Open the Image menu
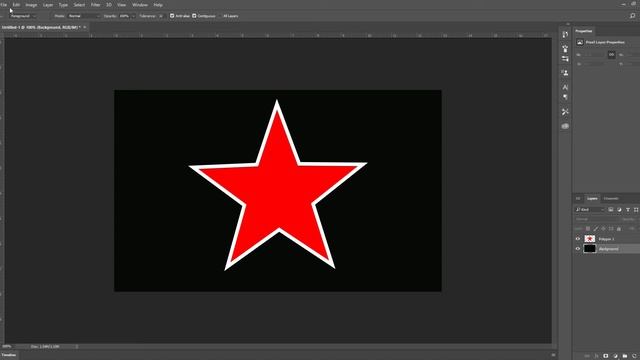 point(31,5)
